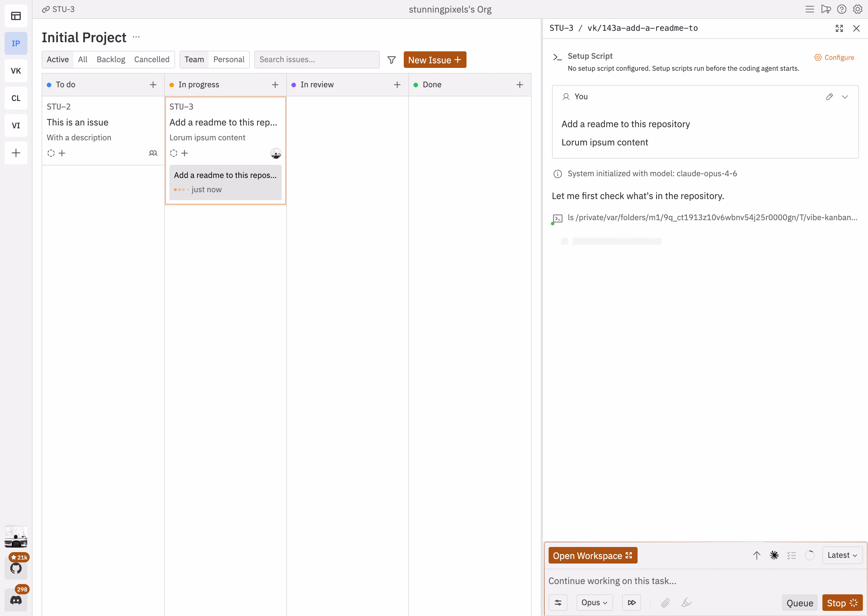Open settings via the gear icon top right
Image resolution: width=868 pixels, height=616 pixels.
858,9
